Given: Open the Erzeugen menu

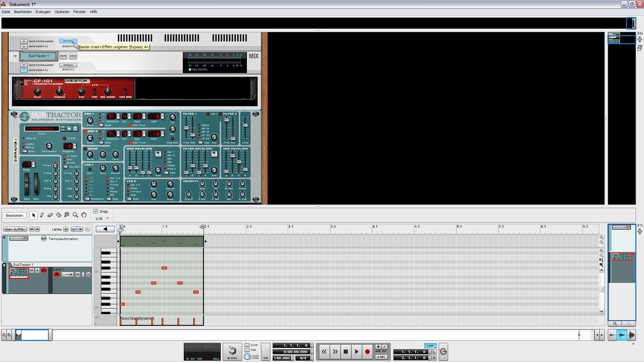Looking at the screenshot, I should click(x=43, y=12).
